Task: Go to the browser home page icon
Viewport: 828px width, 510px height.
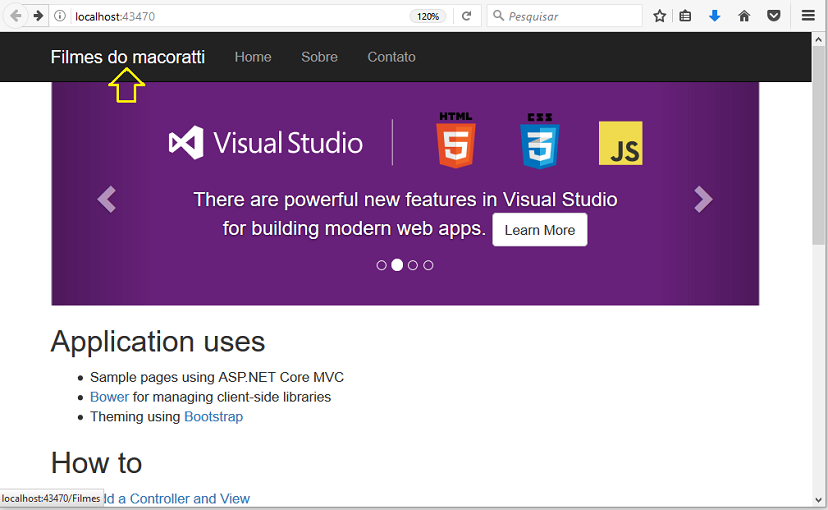Action: click(744, 16)
